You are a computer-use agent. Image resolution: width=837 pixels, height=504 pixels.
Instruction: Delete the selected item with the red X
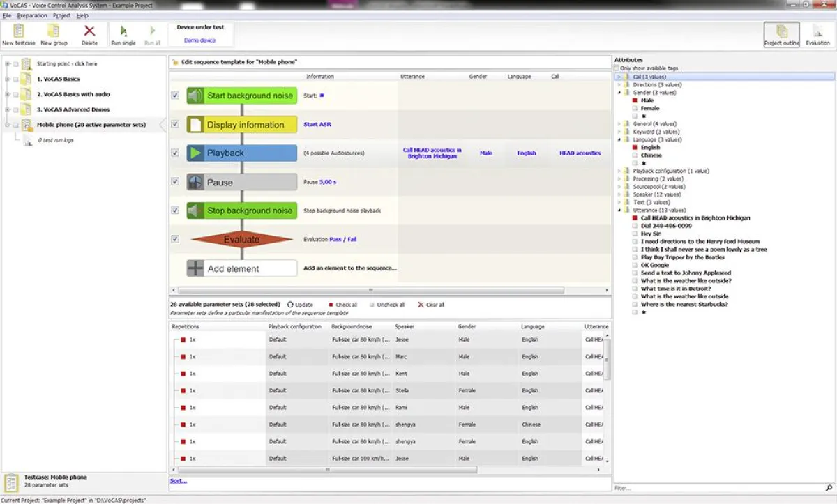pyautogui.click(x=89, y=35)
